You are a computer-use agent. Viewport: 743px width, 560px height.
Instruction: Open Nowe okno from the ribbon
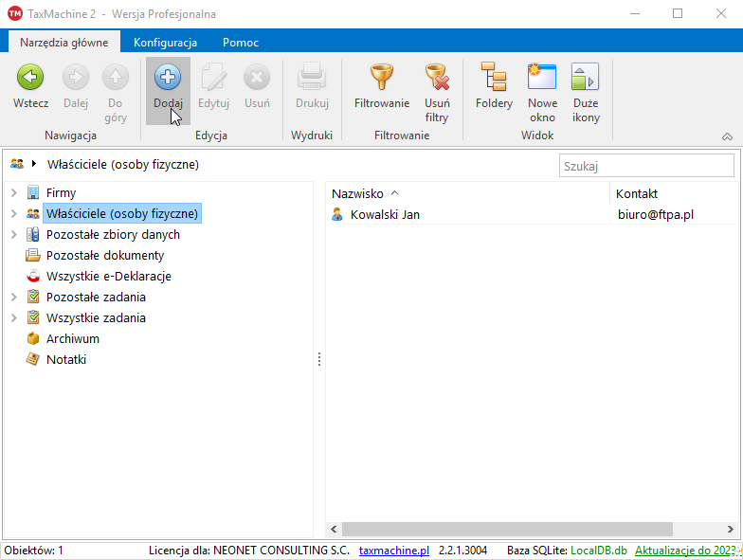(x=542, y=79)
